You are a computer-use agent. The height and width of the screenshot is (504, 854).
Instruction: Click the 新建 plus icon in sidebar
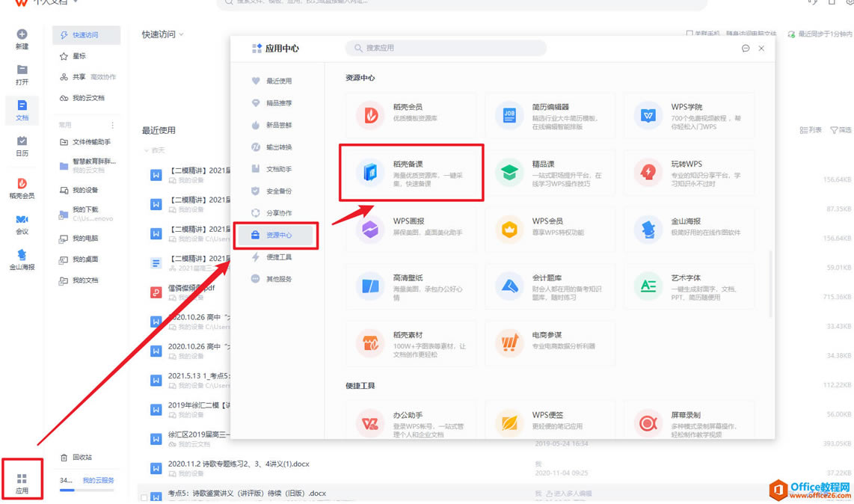[22, 34]
